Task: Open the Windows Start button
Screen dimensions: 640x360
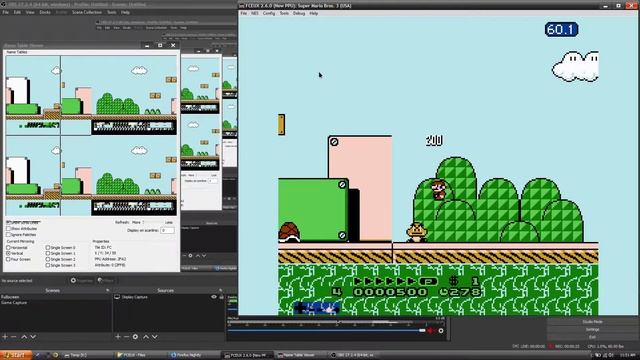Action: tap(16, 355)
